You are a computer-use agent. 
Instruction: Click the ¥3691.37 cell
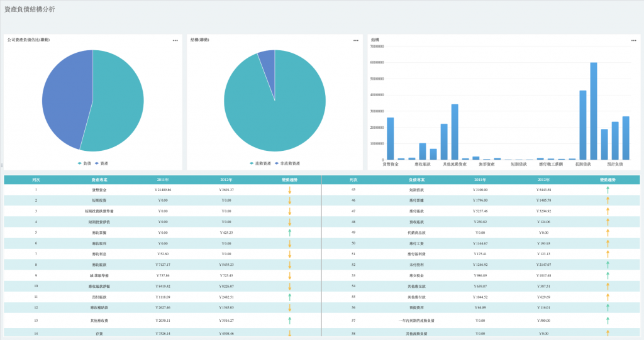point(226,190)
